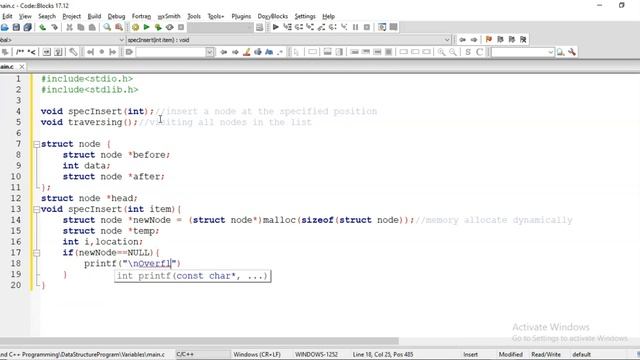This screenshot has width=640, height=360.
Task: Open the Settings menu
Action: click(x=305, y=16)
